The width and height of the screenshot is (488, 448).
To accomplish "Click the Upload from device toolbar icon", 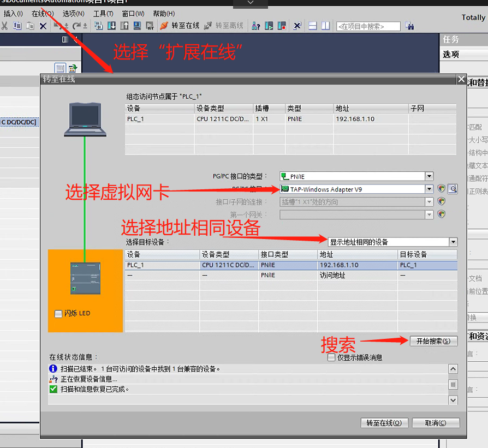I will point(124,26).
